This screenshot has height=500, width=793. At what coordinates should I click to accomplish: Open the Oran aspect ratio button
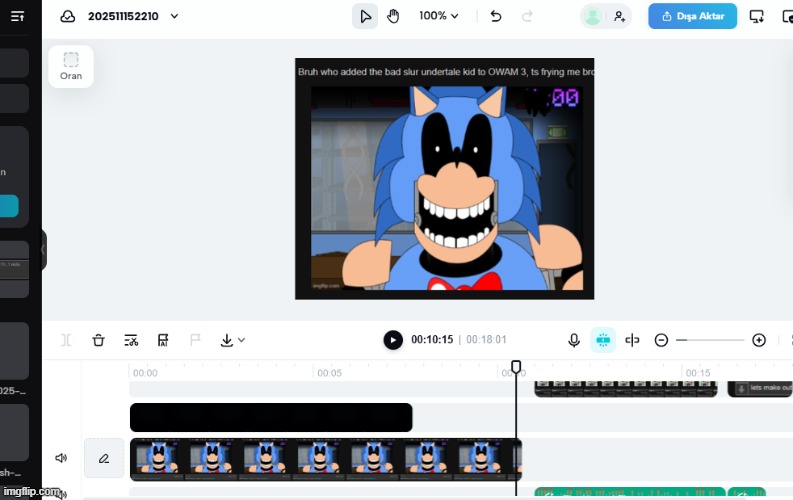71,66
